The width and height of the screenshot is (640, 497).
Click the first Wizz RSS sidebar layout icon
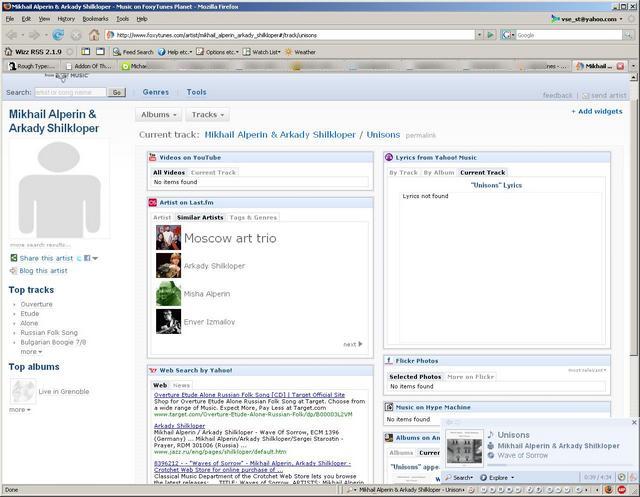pos(85,51)
